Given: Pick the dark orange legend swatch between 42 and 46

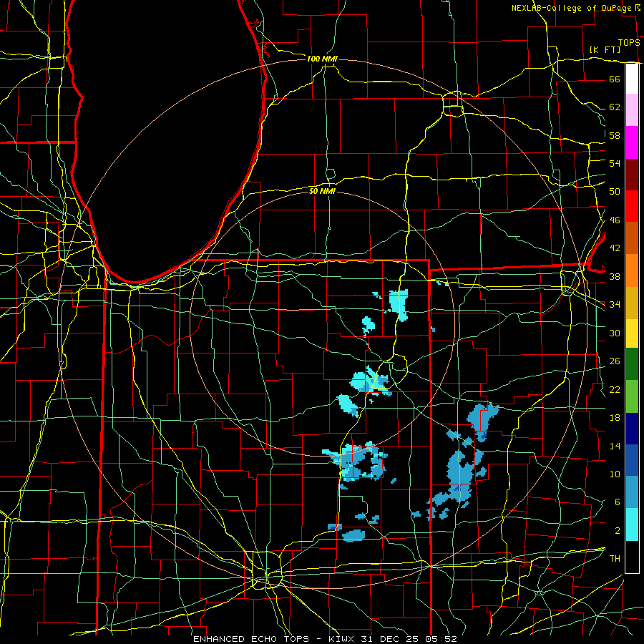Looking at the screenshot, I should pyautogui.click(x=632, y=238).
